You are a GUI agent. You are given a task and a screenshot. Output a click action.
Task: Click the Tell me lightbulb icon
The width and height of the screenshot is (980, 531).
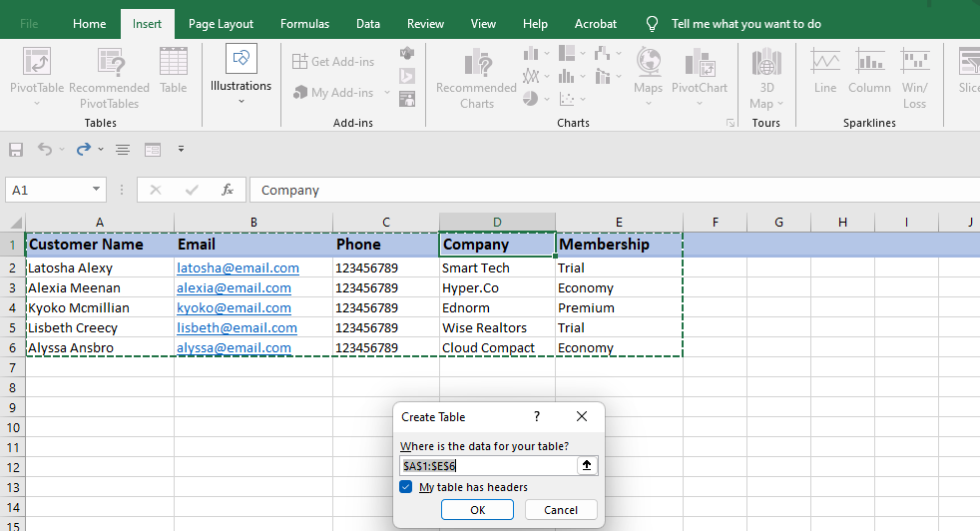(x=653, y=24)
